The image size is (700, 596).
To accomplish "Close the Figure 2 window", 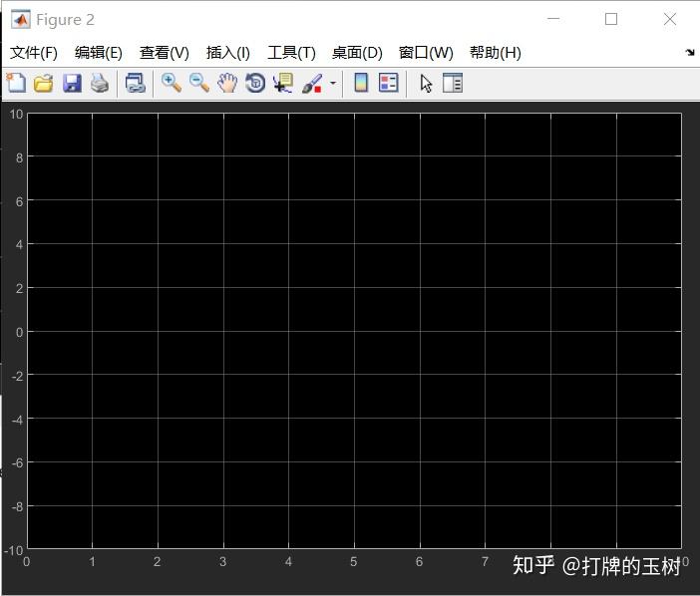I will point(670,19).
